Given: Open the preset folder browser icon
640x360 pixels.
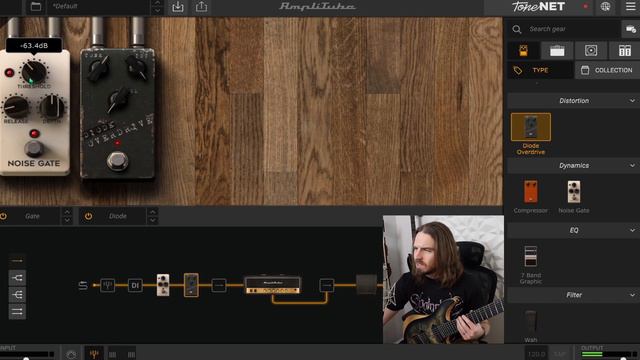Looking at the screenshot, I should (36, 7).
